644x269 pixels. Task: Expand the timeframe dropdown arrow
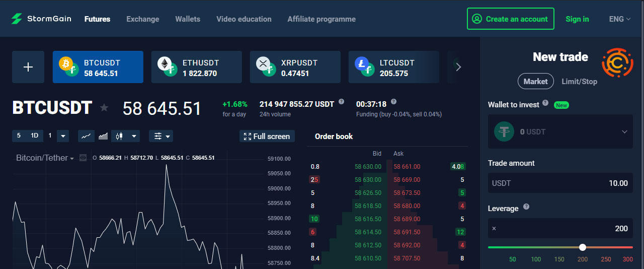[63, 136]
